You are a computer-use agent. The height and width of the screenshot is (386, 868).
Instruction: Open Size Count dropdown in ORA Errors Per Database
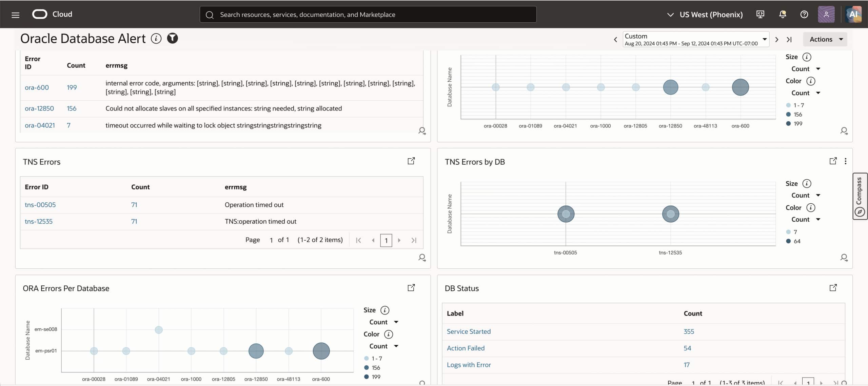(383, 322)
